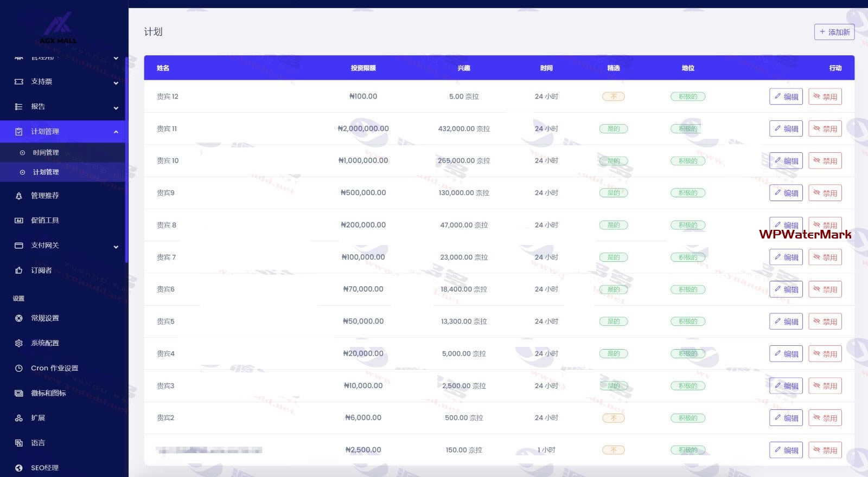Viewport: 868px width, 477px height.
Task: Edit the 贵宾 11 plan
Action: [786, 129]
